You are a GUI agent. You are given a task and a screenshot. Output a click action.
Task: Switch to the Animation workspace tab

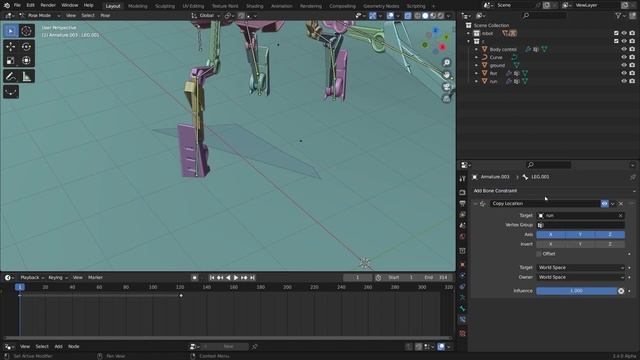point(282,6)
